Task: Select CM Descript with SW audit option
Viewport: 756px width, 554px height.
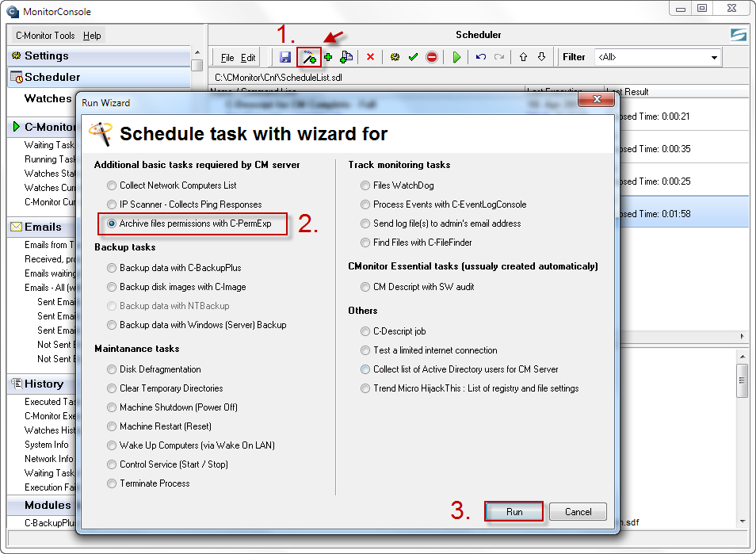Action: click(x=418, y=287)
